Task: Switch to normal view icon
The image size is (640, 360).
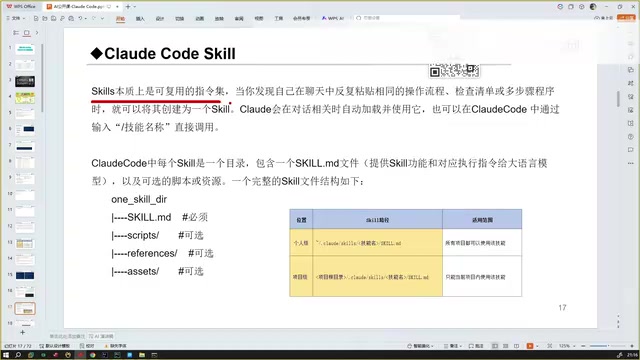Action: pyautogui.click(x=495, y=346)
